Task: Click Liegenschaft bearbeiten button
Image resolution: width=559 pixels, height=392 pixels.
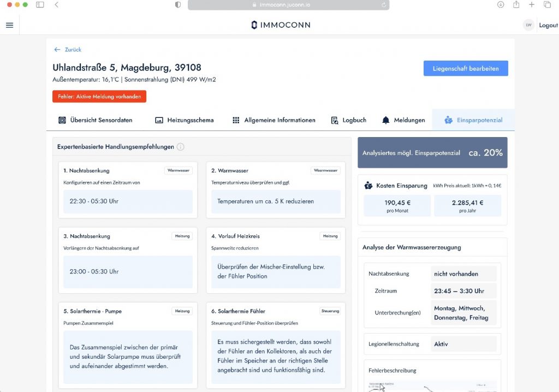Action: click(x=465, y=69)
